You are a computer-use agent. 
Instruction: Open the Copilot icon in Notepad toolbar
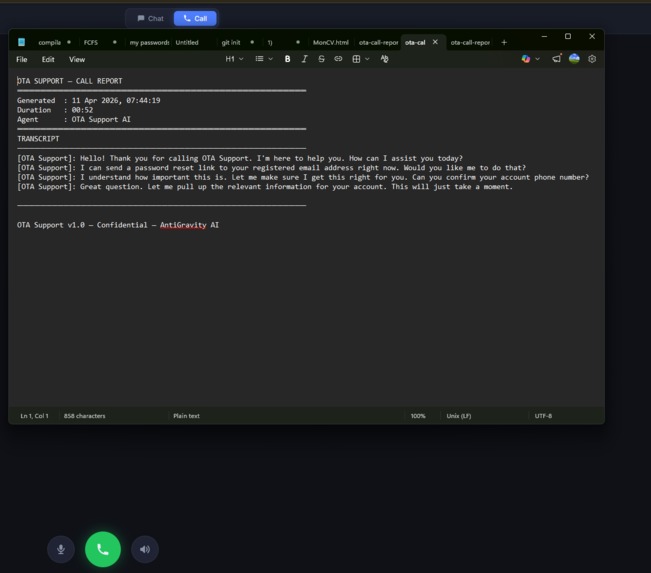tap(526, 59)
